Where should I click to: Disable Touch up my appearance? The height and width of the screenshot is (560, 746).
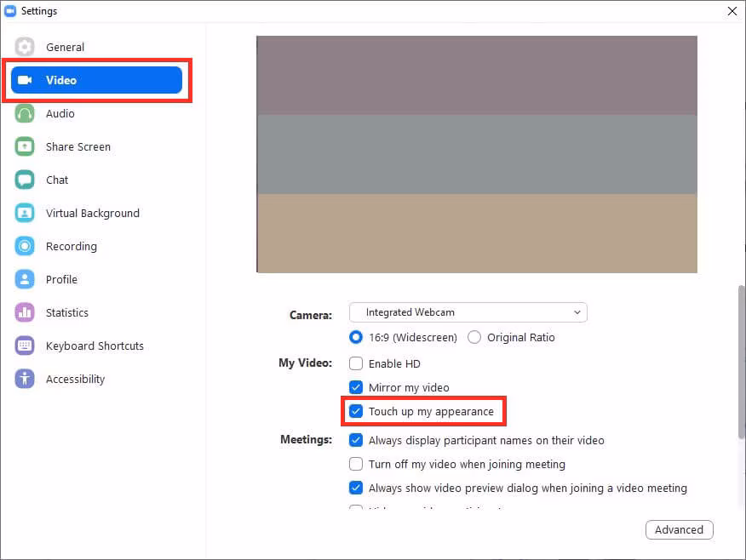[356, 412]
